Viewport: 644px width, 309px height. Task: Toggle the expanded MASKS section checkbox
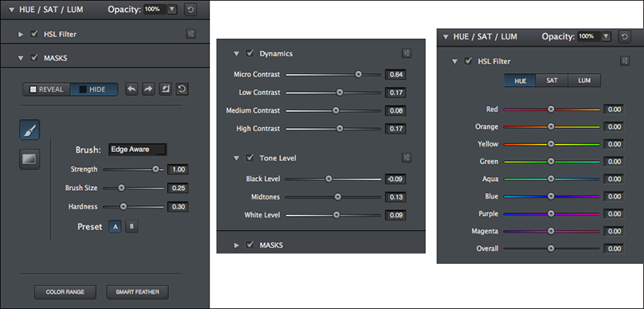[x=34, y=58]
